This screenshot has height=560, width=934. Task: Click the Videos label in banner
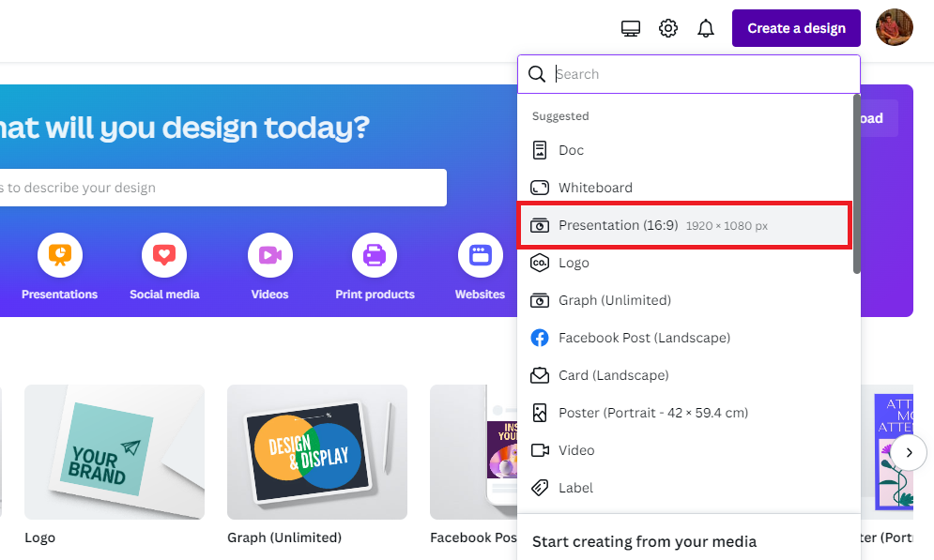269,294
